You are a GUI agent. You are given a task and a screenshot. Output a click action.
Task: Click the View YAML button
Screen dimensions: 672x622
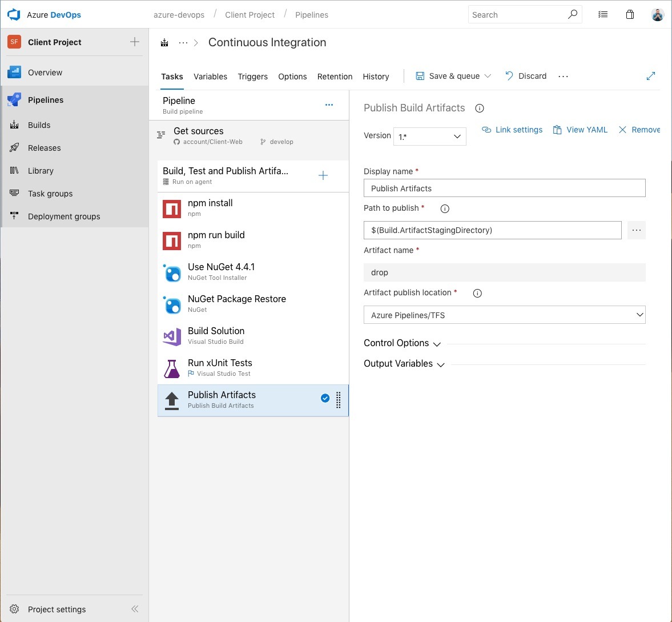tap(580, 130)
